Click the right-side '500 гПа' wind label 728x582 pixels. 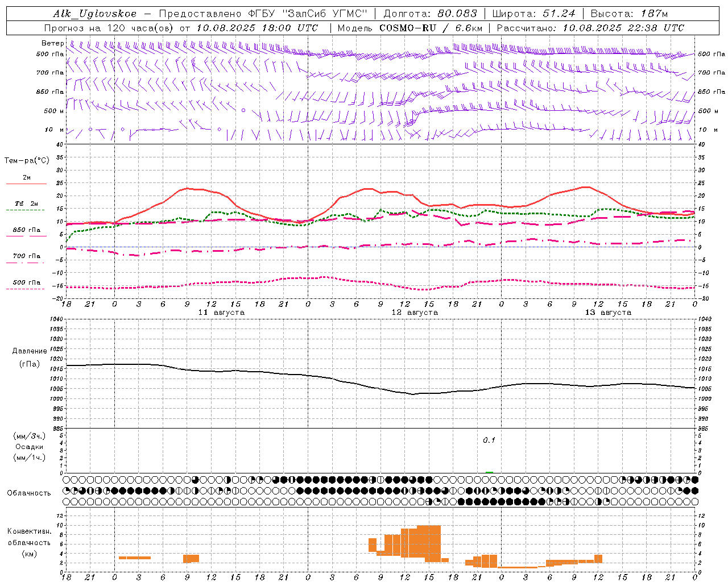712,55
